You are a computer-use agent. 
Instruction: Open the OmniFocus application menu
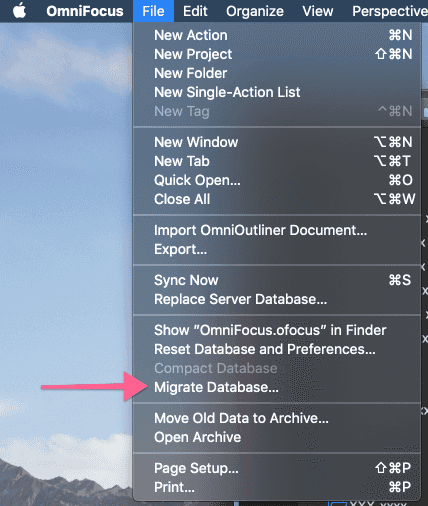(85, 11)
